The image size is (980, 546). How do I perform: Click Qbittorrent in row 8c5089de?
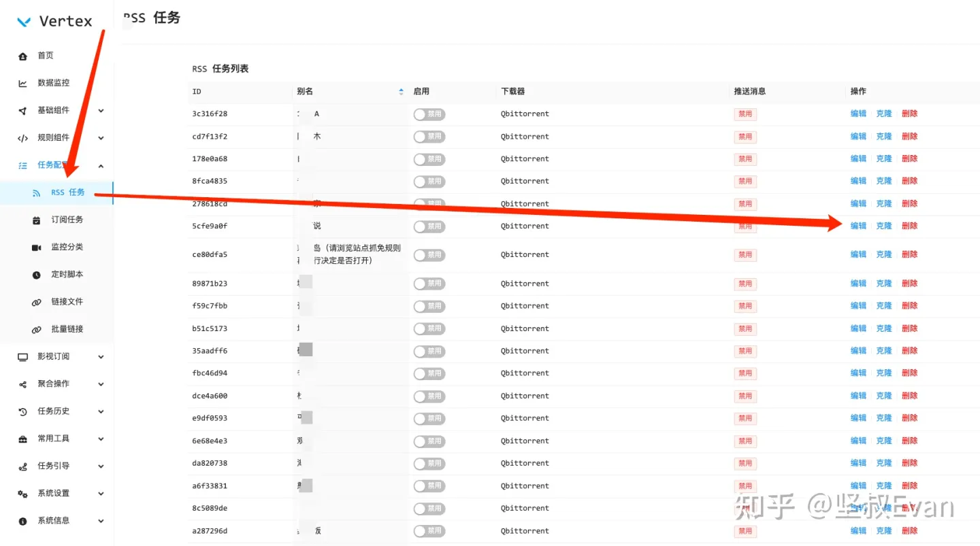525,509
